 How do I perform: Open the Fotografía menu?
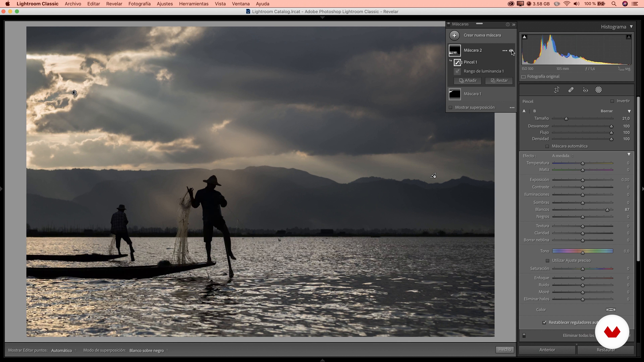139,4
